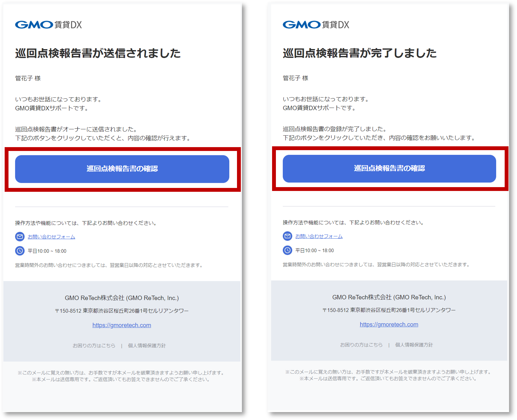Open 個人情報保護方針 in left email footer
Viewport: 517px width, 420px height.
click(147, 346)
